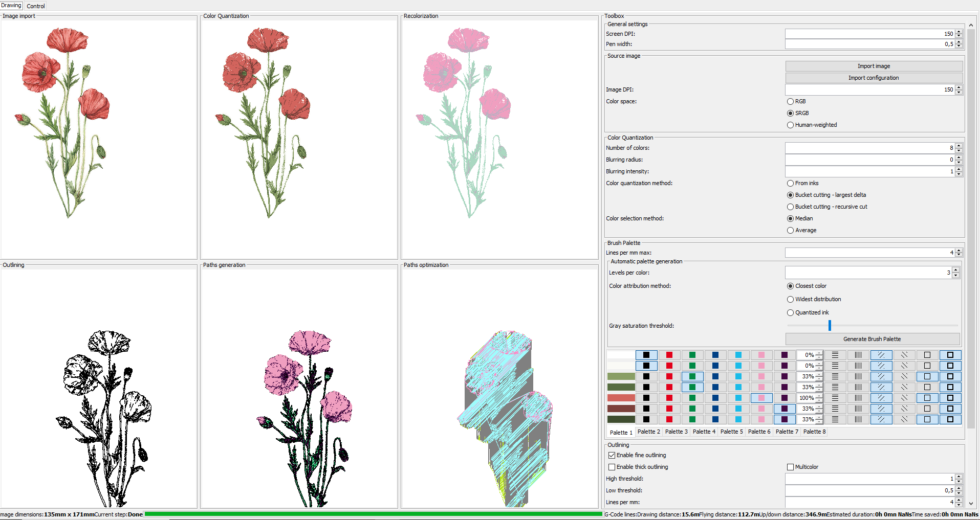Screen dimensions: 980x520
Task: Select horizontal hatching in the salmon color row
Action: [835, 398]
